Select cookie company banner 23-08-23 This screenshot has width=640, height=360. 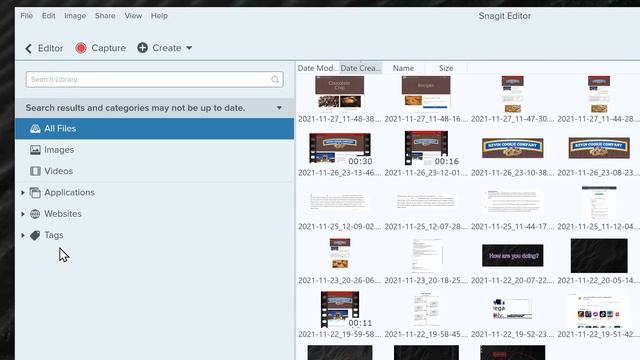pyautogui.click(x=599, y=148)
